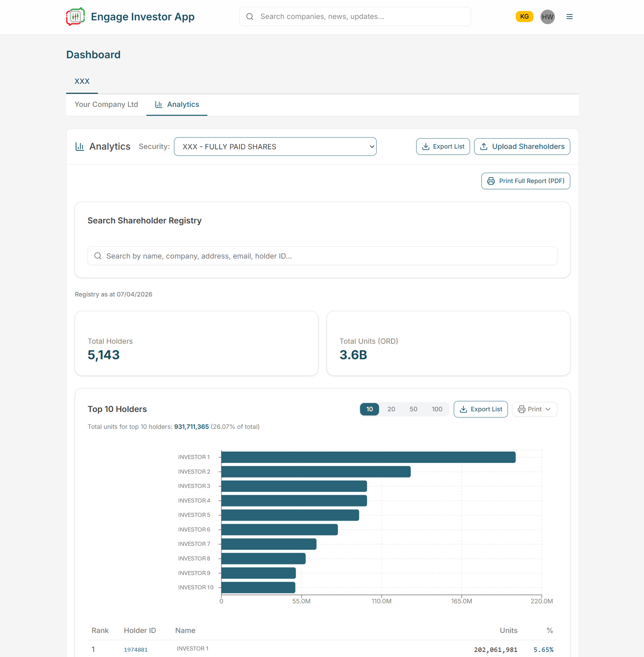
Task: Click the search icon in the top search bar
Action: pos(250,16)
